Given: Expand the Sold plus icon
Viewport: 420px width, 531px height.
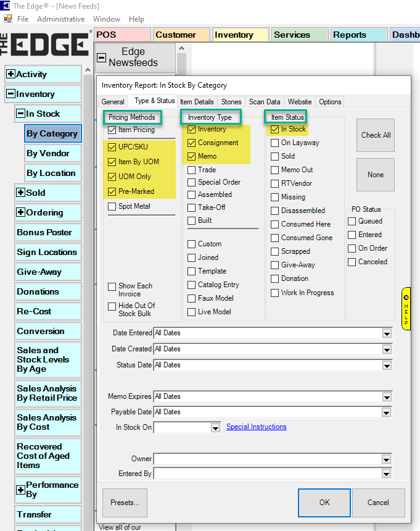Looking at the screenshot, I should [x=21, y=193].
